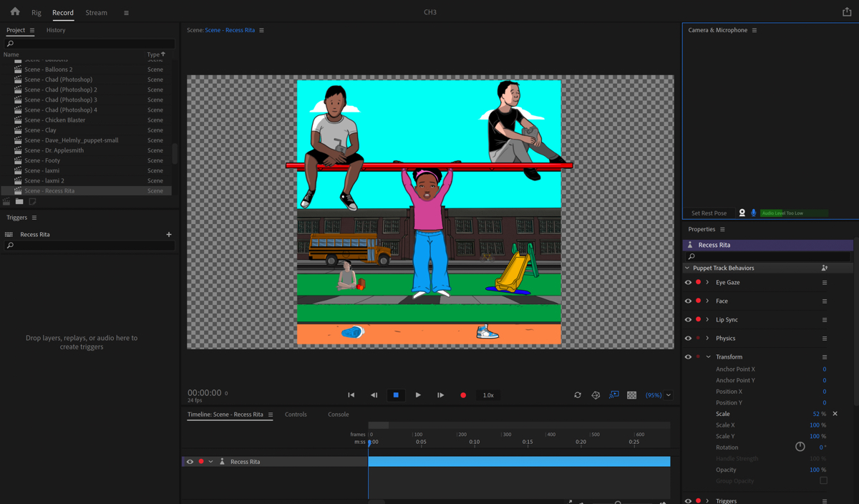Screen dimensions: 859x504
Task: Open the workspace hamburger menu
Action: [126, 13]
